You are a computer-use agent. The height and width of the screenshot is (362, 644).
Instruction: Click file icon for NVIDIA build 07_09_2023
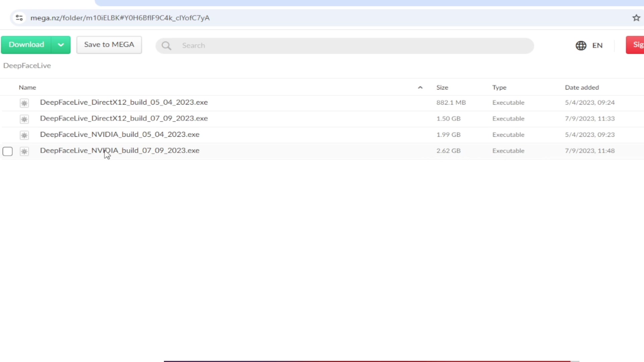coord(24,151)
